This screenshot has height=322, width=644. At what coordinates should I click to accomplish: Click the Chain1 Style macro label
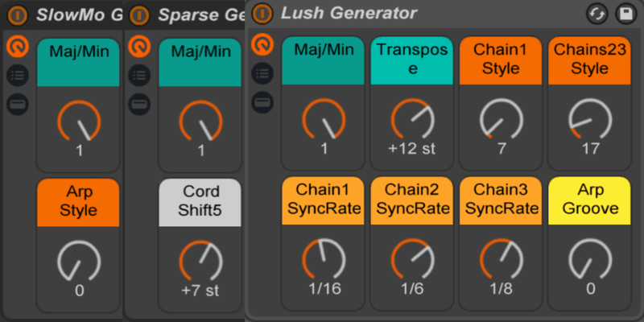click(x=500, y=60)
